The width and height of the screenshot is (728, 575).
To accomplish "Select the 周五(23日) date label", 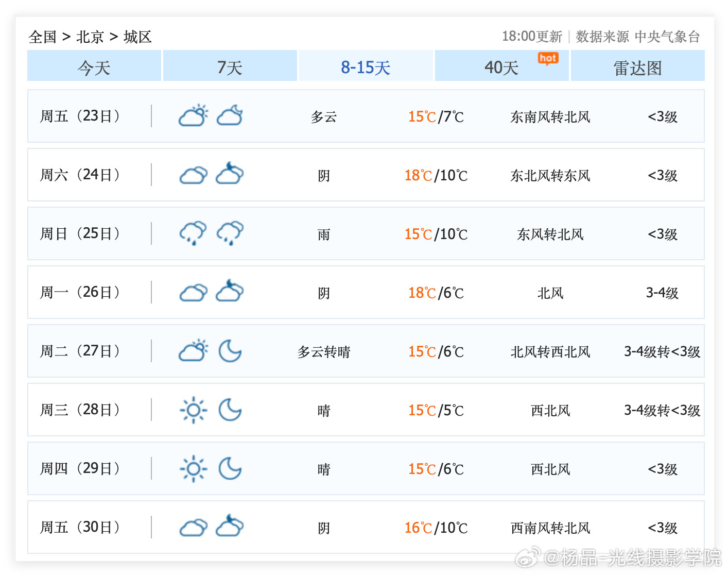I will [80, 116].
